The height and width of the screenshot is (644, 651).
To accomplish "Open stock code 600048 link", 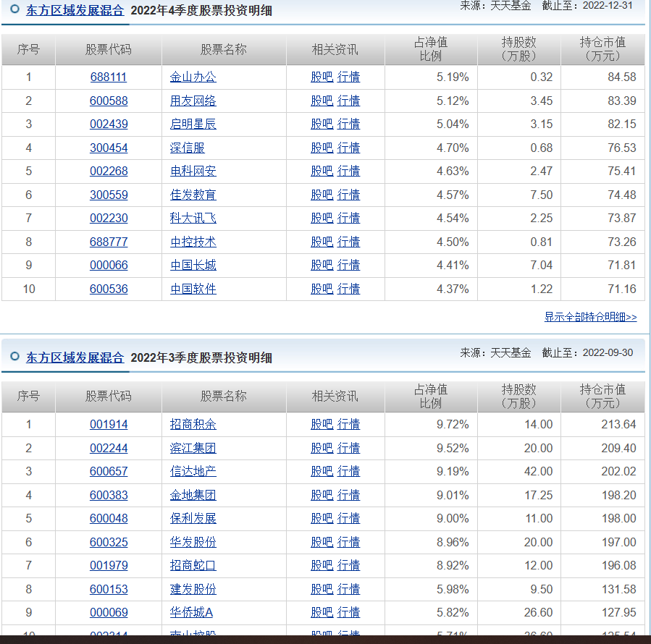I will [x=109, y=518].
